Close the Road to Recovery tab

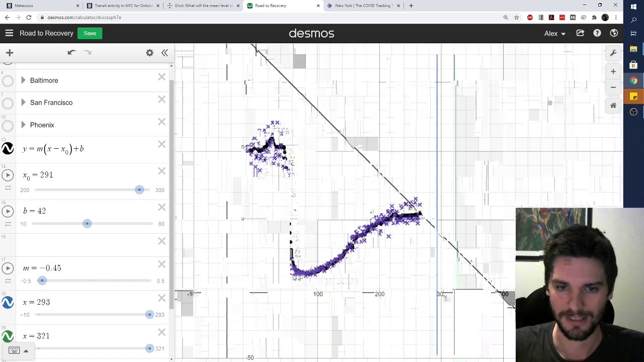click(318, 6)
